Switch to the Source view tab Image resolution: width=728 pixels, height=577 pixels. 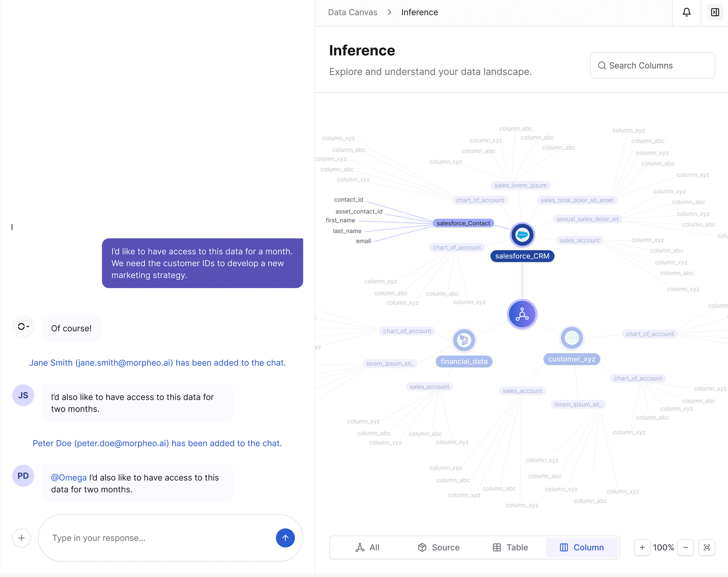439,548
